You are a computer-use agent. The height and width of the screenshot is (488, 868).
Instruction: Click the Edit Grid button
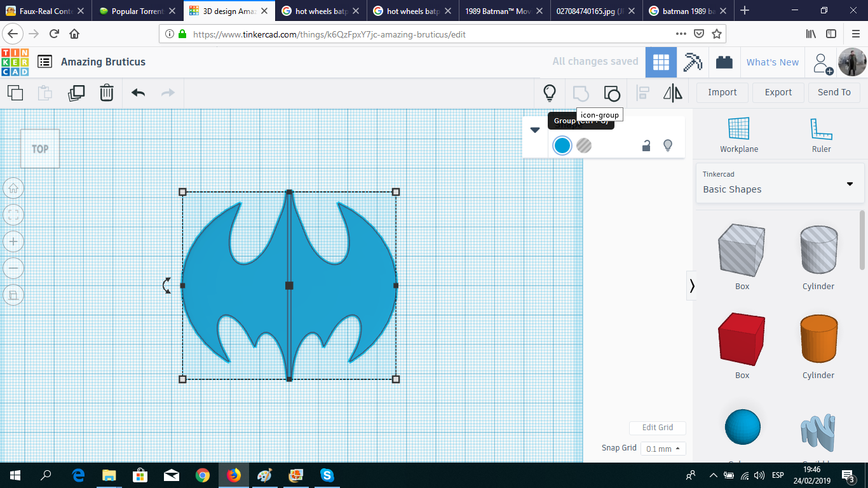coord(658,428)
